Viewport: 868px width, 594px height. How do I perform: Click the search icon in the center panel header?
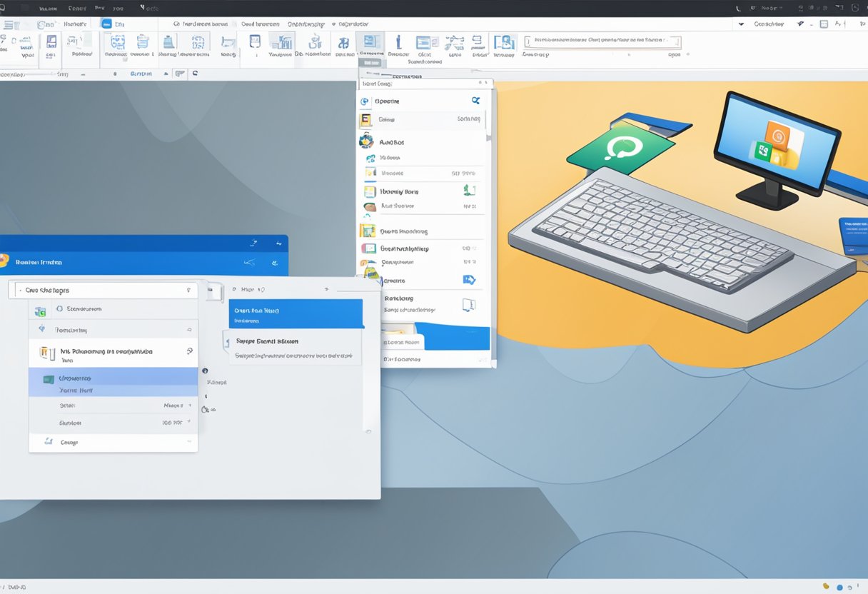(475, 101)
